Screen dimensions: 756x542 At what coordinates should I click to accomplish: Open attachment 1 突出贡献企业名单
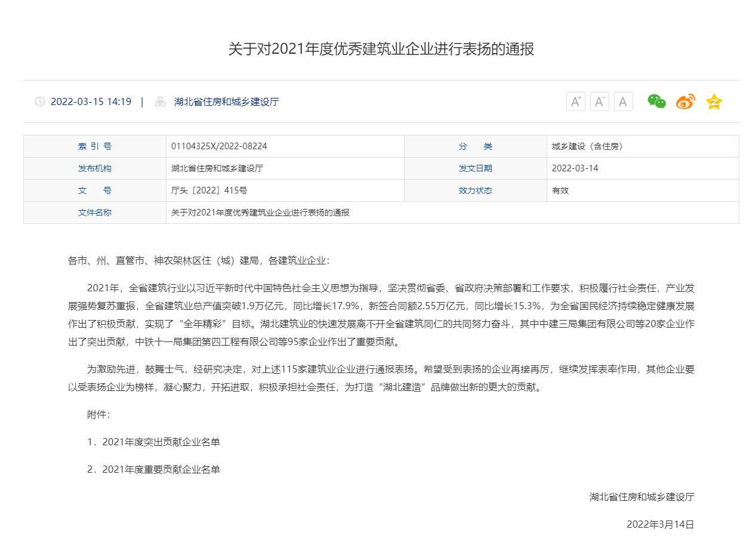click(x=161, y=442)
